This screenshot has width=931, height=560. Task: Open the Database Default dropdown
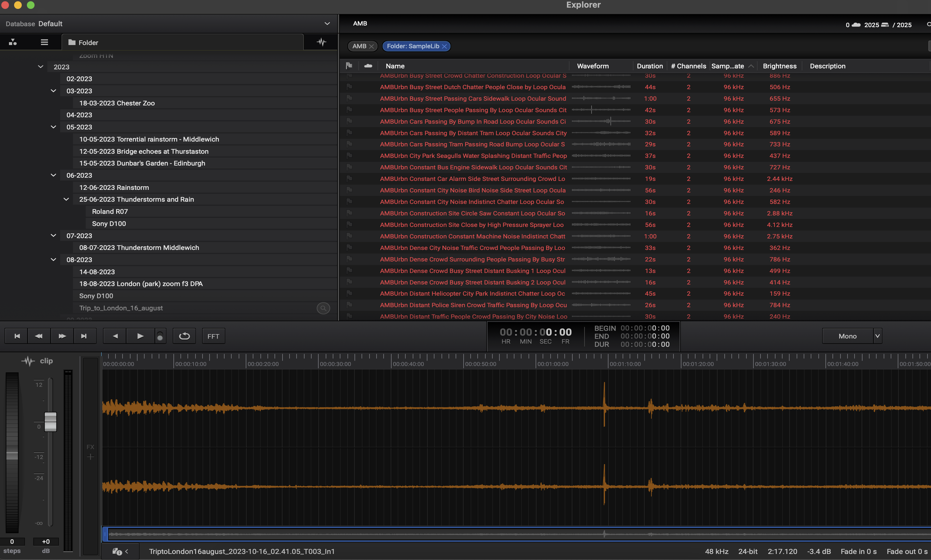click(327, 24)
